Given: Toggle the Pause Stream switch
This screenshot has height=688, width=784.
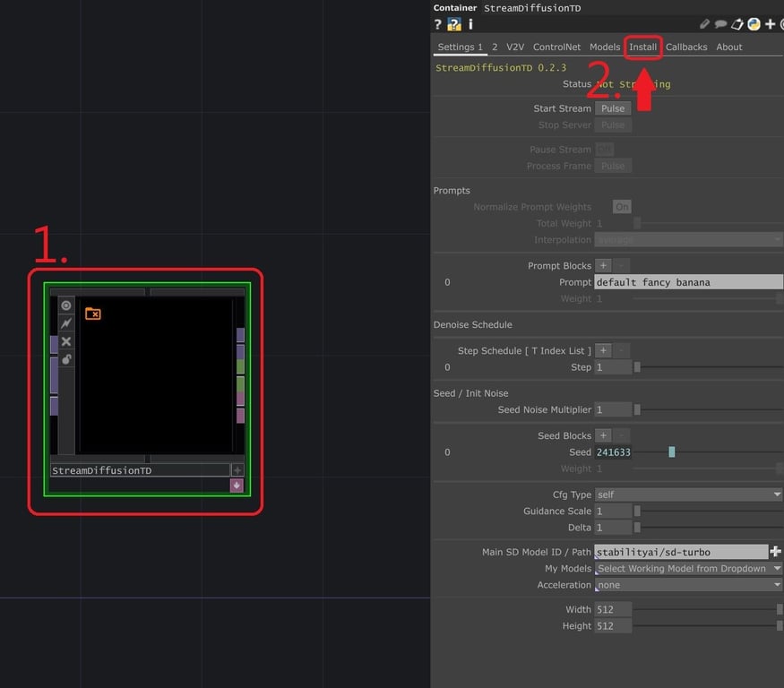Looking at the screenshot, I should [604, 149].
